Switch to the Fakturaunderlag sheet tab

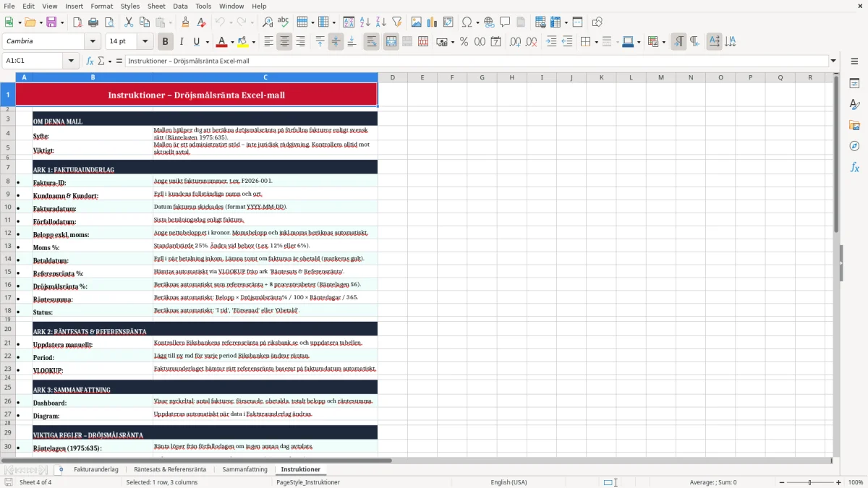click(x=96, y=469)
